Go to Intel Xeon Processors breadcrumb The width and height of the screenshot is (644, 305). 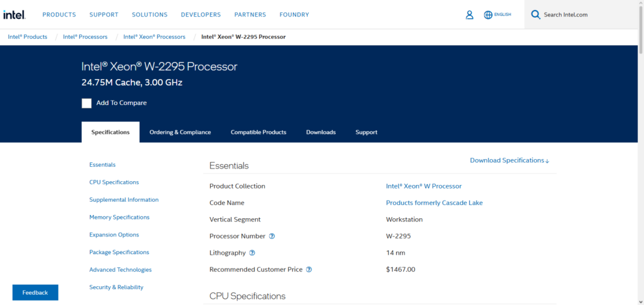click(155, 37)
